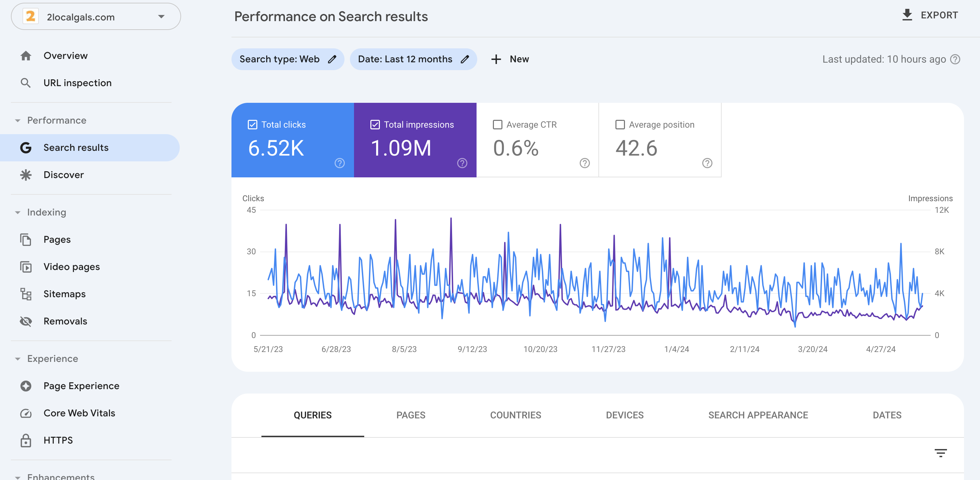Click help icon next to Last updated
The width and height of the screenshot is (980, 480).
click(x=955, y=59)
